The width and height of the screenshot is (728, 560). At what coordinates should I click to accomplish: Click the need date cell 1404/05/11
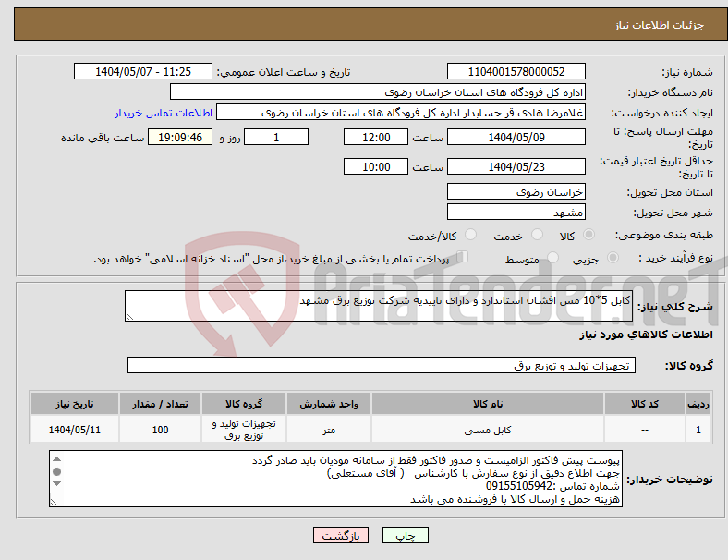click(x=74, y=430)
